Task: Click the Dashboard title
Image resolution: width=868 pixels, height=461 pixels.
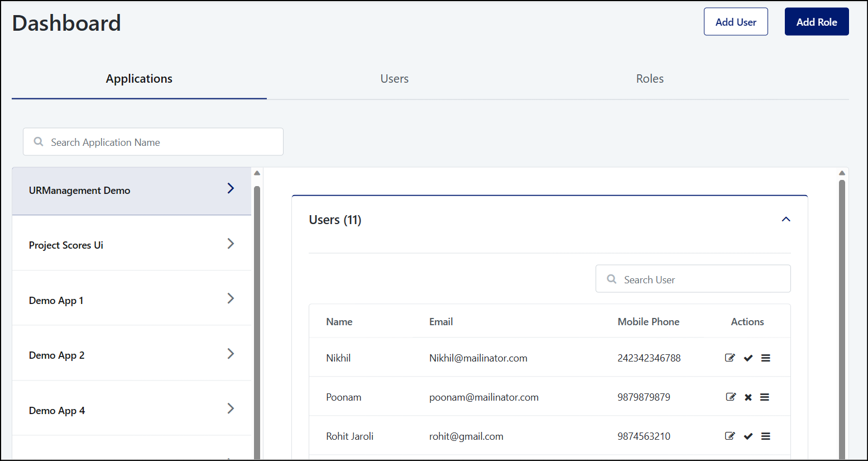Action: [66, 23]
